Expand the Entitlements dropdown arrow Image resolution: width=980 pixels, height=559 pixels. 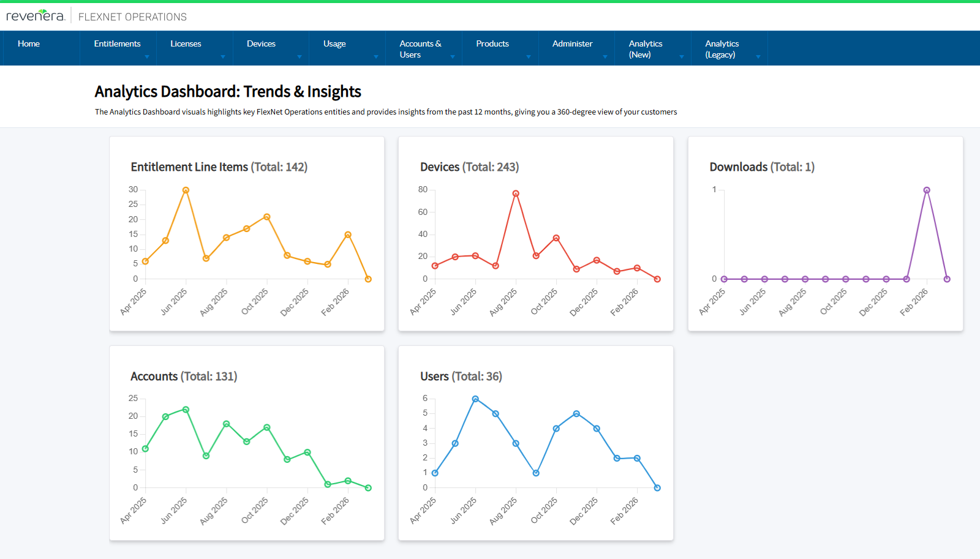(x=146, y=57)
